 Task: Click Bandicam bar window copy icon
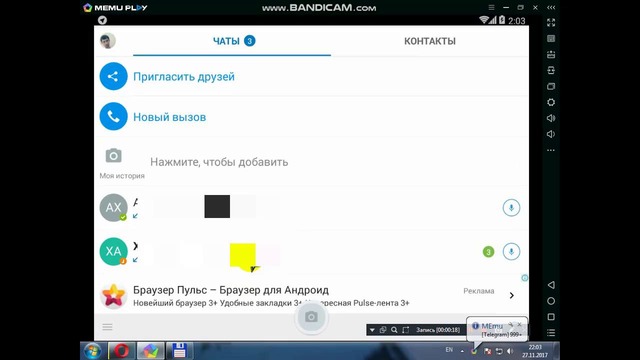click(383, 330)
